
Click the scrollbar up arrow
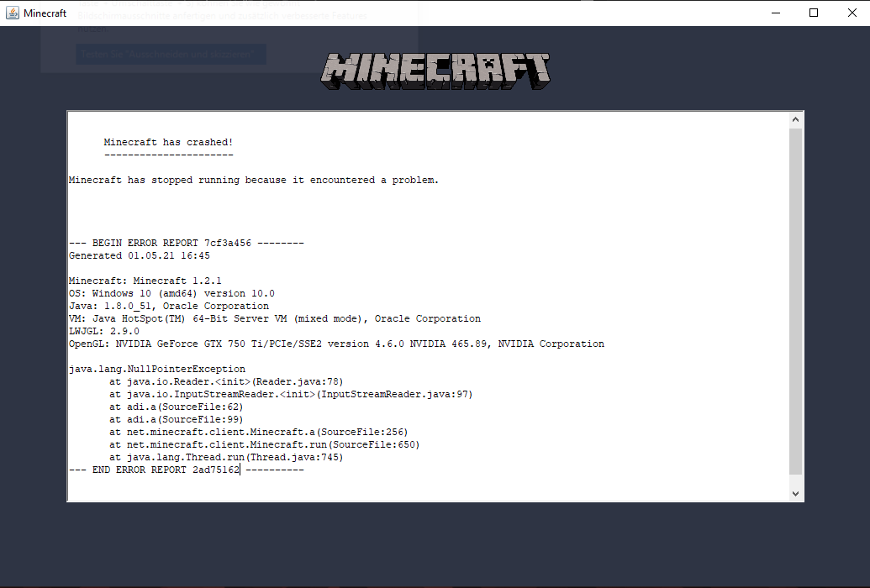click(x=795, y=118)
